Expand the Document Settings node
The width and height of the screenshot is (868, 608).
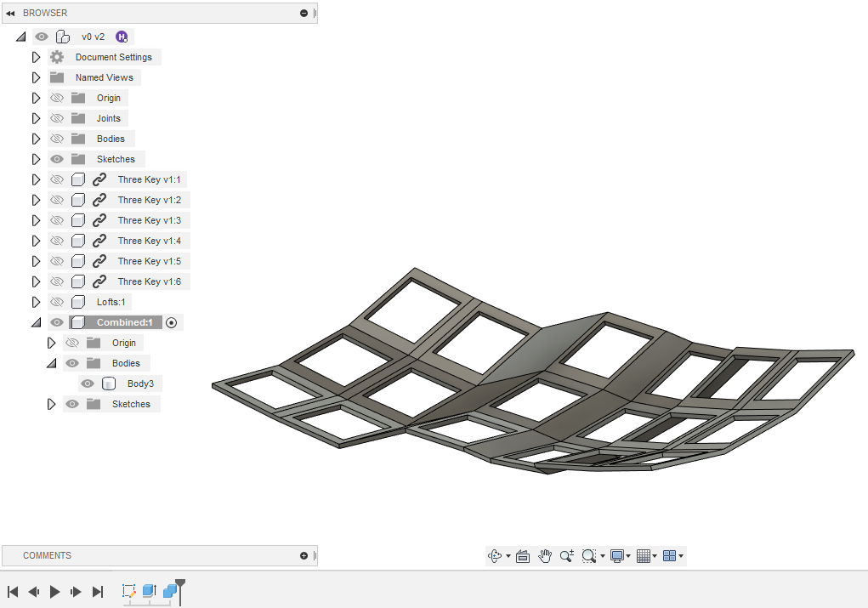[x=35, y=57]
